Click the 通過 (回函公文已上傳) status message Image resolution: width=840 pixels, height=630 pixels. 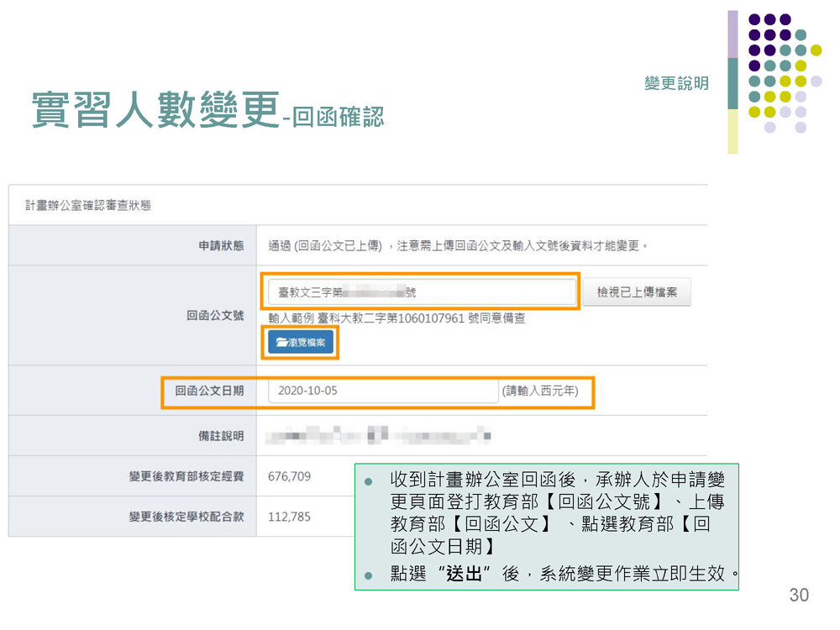click(x=324, y=246)
